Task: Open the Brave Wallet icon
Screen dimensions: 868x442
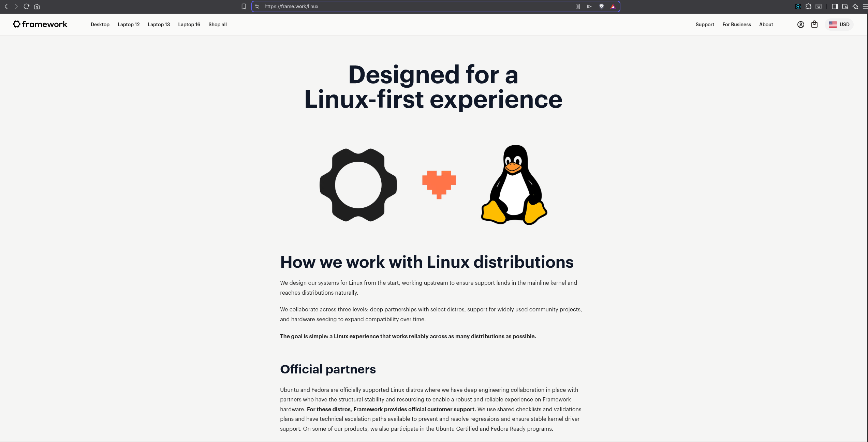Action: [845, 6]
